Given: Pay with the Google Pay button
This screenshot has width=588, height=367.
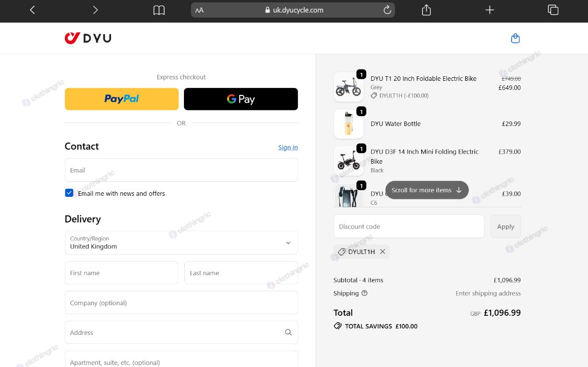Looking at the screenshot, I should (241, 99).
